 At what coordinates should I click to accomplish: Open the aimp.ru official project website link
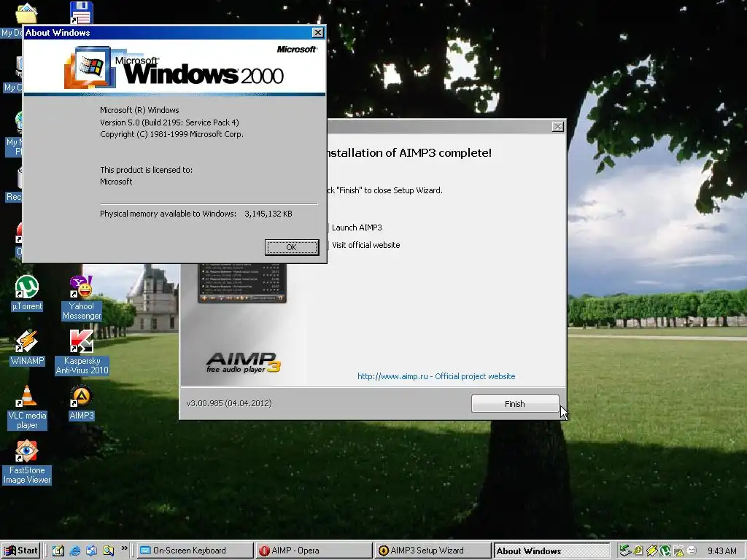[x=436, y=376]
